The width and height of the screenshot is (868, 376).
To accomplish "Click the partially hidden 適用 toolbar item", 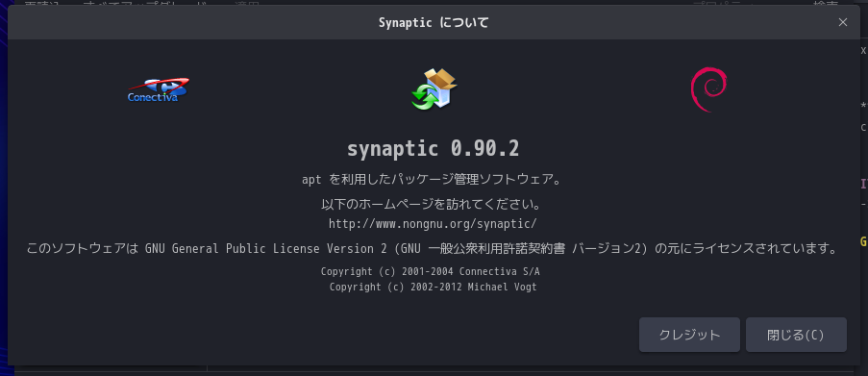I will 247,3.
